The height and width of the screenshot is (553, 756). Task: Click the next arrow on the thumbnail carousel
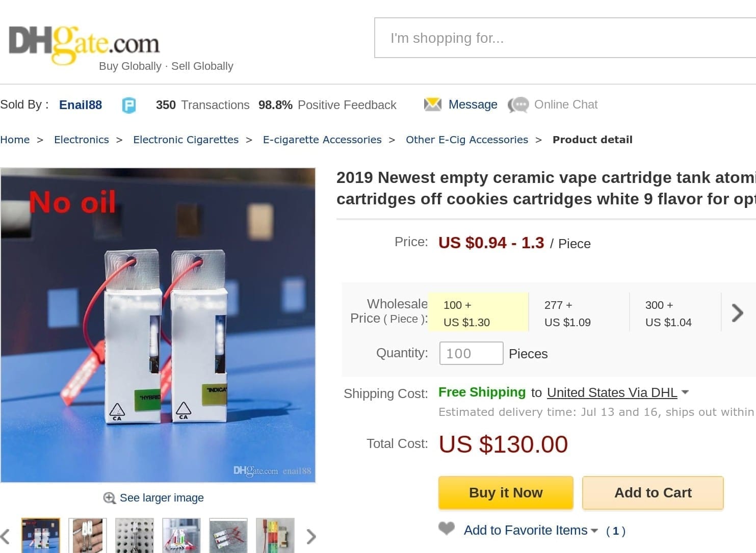(311, 536)
